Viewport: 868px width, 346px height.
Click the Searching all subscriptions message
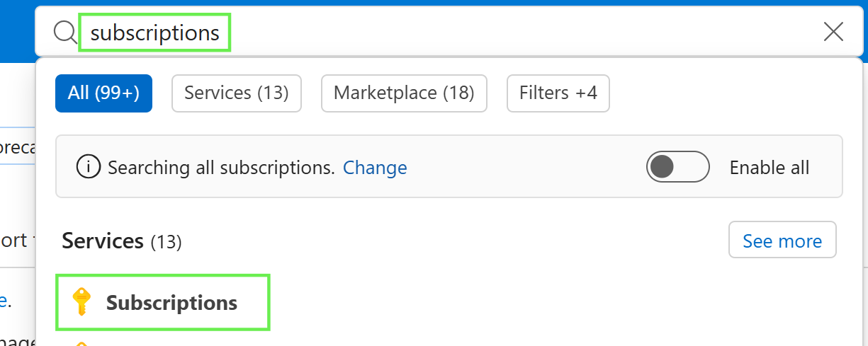(x=221, y=168)
